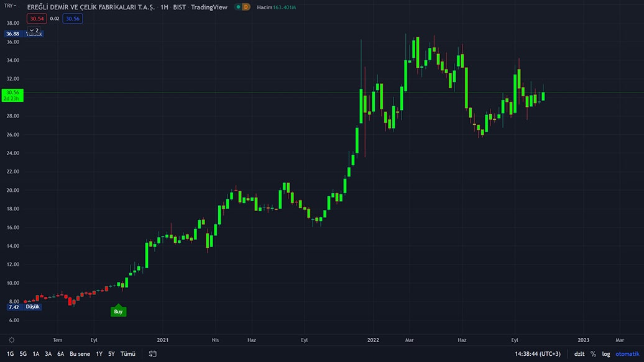Click the 22.00 price axis label
The height and width of the screenshot is (362, 644).
tap(12, 171)
